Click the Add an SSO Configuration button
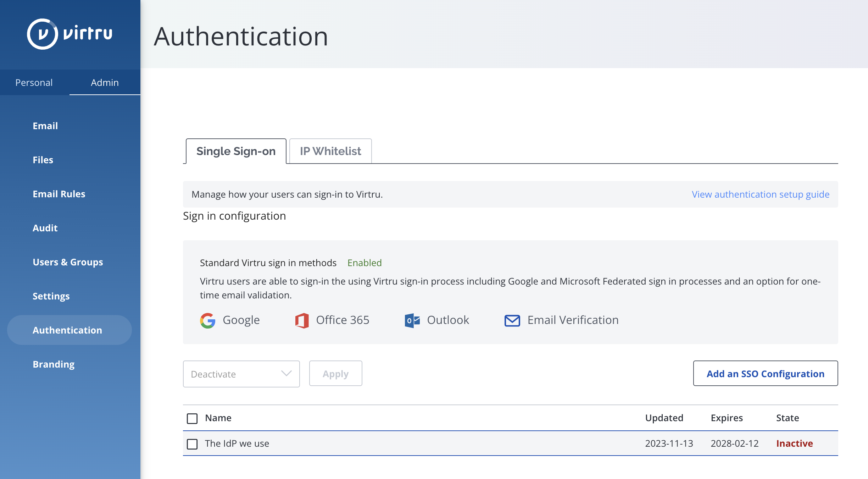 766,373
